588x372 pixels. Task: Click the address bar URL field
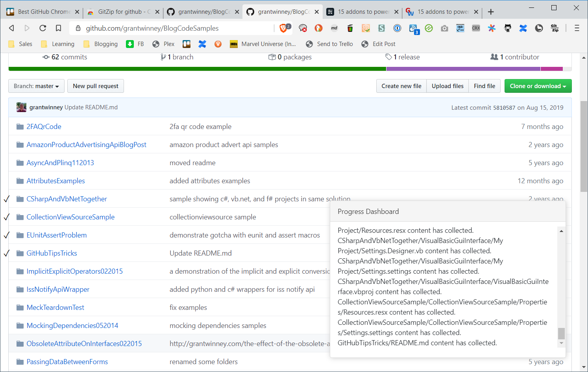177,28
